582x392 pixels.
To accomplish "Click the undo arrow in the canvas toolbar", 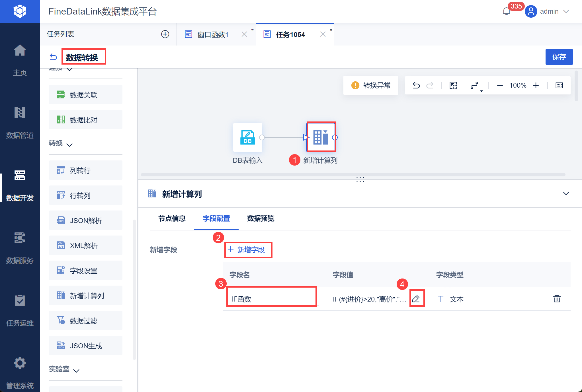I will pyautogui.click(x=416, y=85).
